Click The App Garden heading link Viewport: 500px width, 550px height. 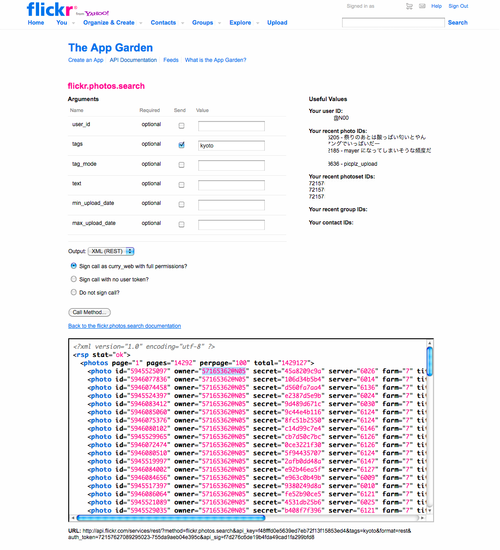pos(111,47)
